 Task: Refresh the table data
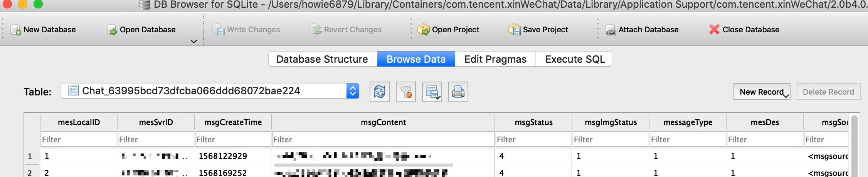380,92
